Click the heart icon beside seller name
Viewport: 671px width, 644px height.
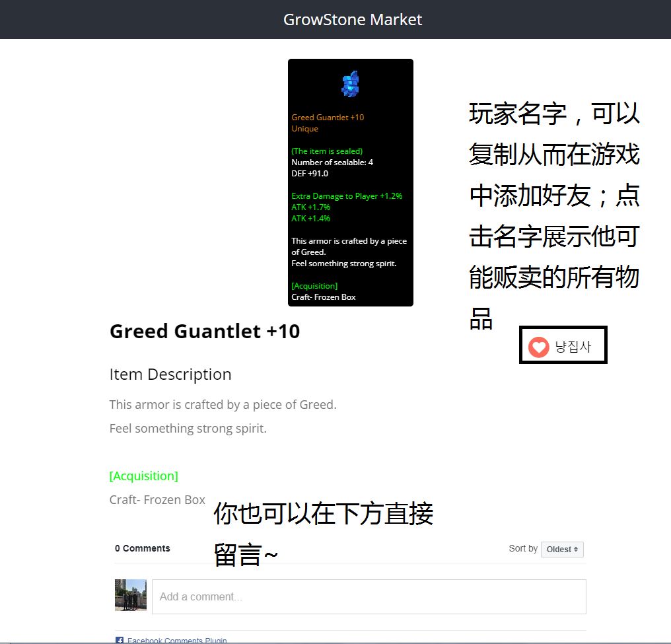click(x=538, y=347)
